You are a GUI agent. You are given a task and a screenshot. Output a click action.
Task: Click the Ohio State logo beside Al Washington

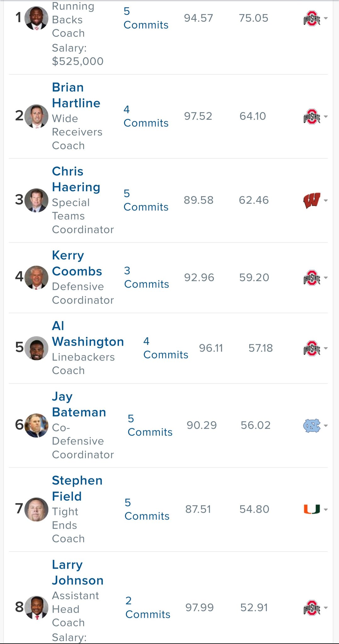(312, 348)
